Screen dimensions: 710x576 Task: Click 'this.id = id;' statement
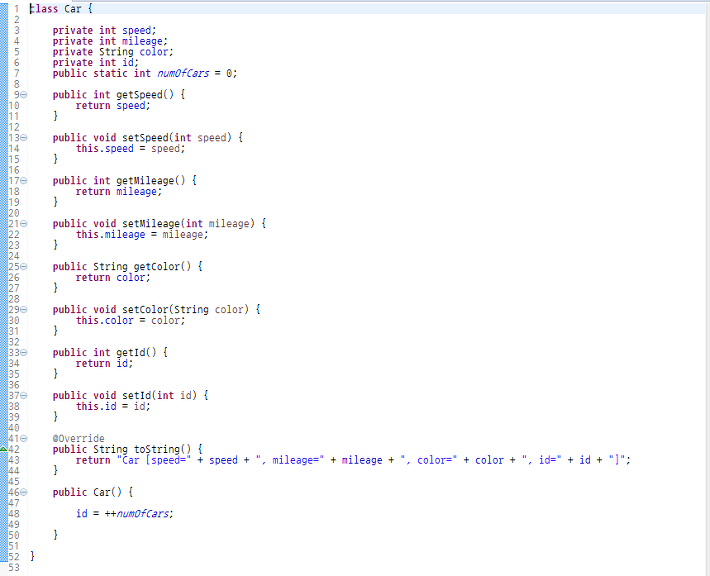[x=113, y=406]
